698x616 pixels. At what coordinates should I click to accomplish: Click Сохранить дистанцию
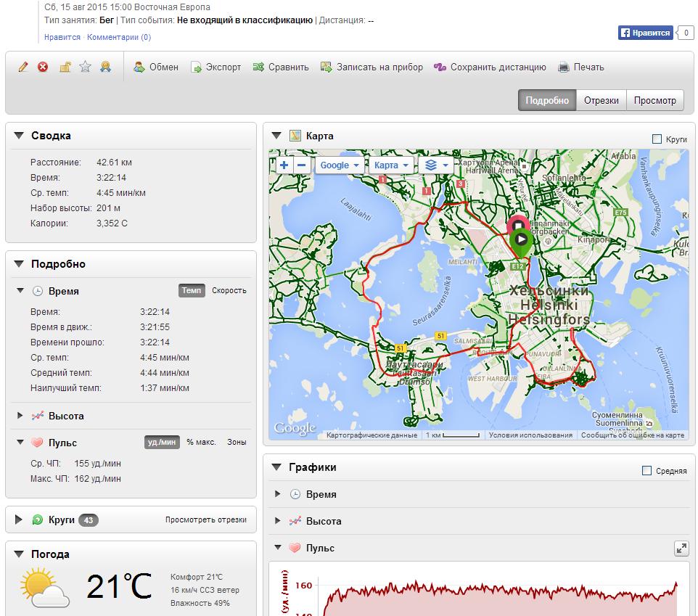pyautogui.click(x=490, y=67)
